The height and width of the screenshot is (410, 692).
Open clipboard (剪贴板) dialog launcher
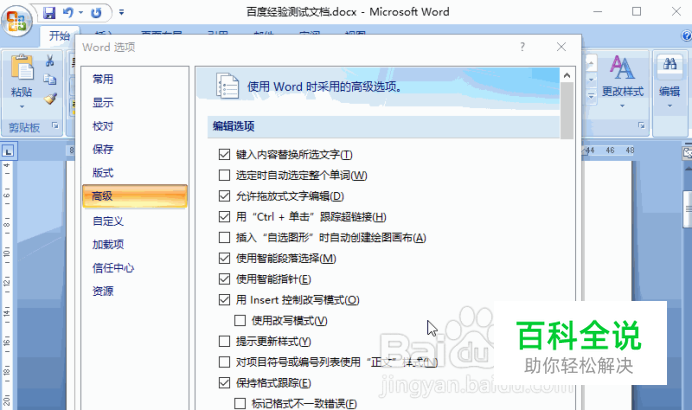pyautogui.click(x=55, y=126)
